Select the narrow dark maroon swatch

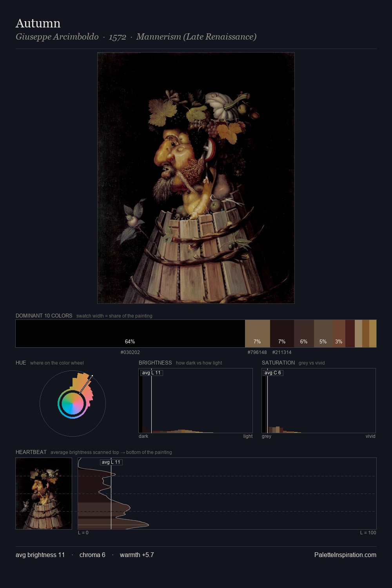click(350, 334)
